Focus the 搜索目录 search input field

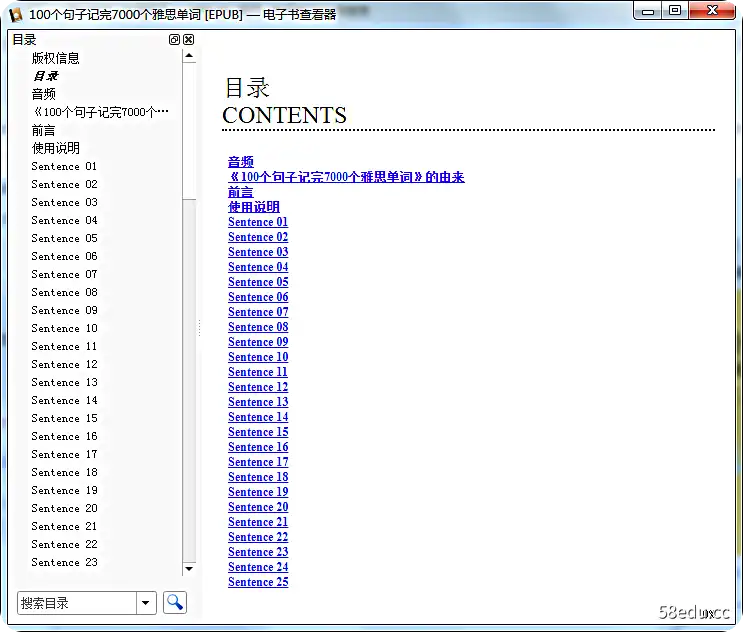pos(77,603)
